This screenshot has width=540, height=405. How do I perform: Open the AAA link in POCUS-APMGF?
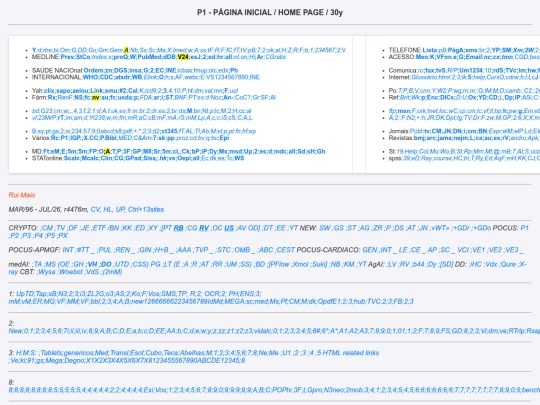[x=184, y=250]
